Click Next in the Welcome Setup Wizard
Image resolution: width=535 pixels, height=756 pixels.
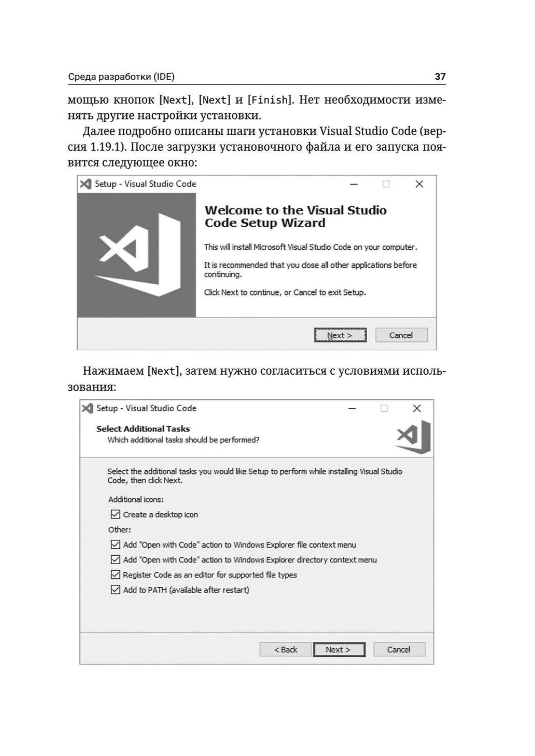(x=340, y=335)
